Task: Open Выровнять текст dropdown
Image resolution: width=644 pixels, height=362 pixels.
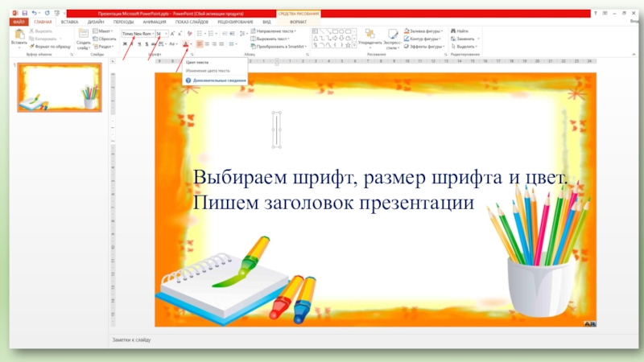Action: point(270,39)
